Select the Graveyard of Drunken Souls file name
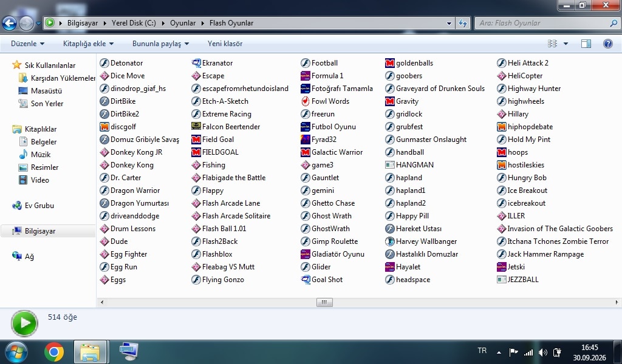Screen dimensions: 622x364 tap(440, 89)
